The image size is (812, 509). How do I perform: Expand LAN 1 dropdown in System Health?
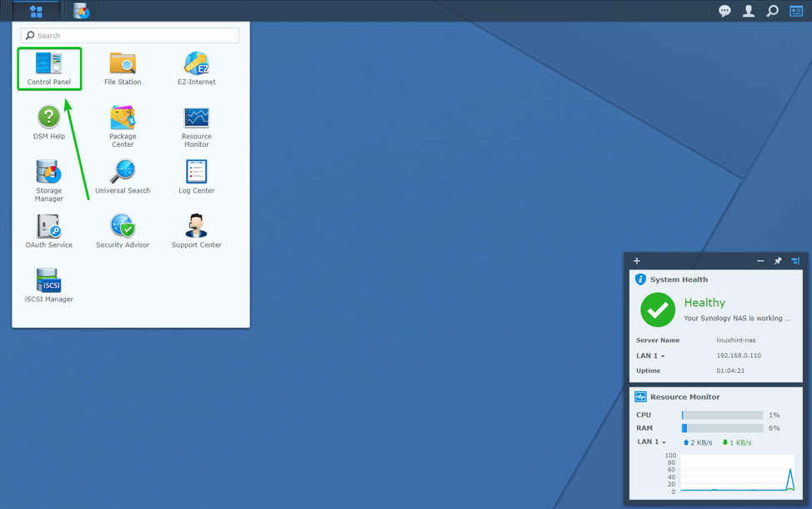(650, 355)
